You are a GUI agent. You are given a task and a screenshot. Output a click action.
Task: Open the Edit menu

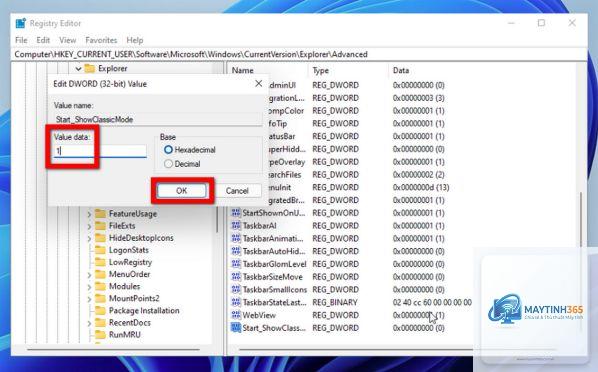43,40
